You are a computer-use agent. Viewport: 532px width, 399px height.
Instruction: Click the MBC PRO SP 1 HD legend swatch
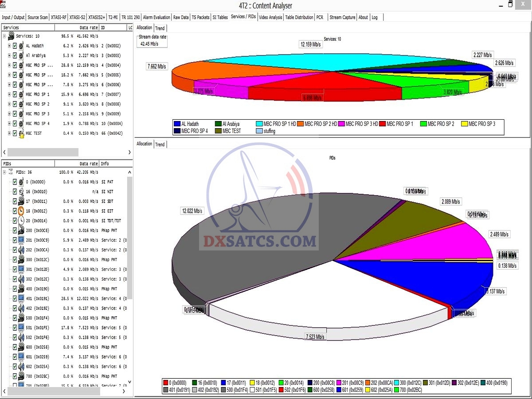click(x=259, y=124)
